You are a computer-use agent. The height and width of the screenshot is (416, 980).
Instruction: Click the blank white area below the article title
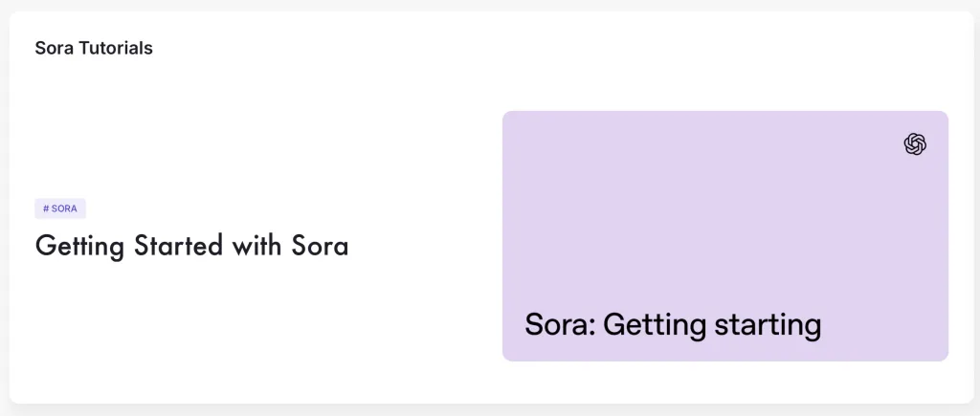191,325
